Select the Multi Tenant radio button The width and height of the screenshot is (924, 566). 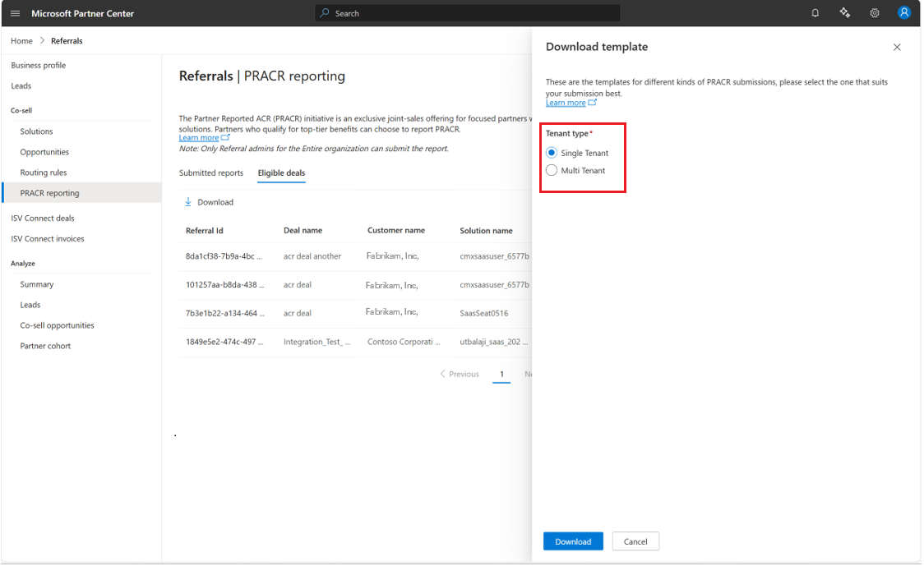click(x=552, y=170)
